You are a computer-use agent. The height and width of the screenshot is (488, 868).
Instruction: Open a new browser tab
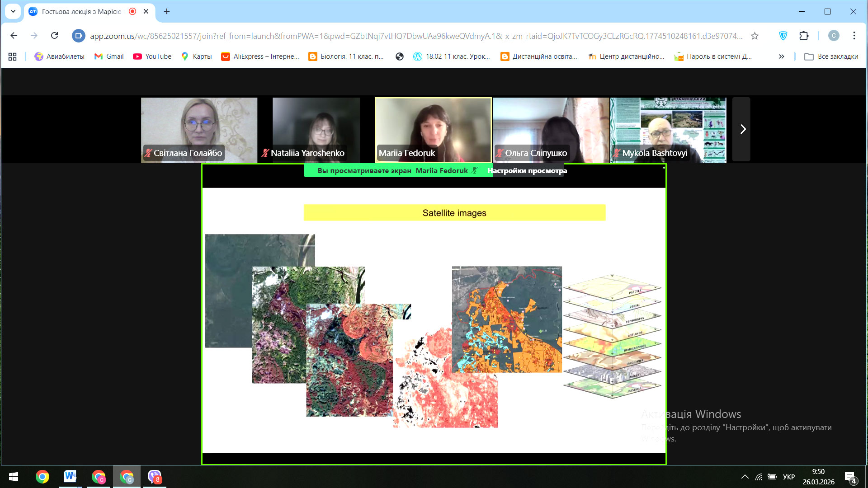pos(167,11)
